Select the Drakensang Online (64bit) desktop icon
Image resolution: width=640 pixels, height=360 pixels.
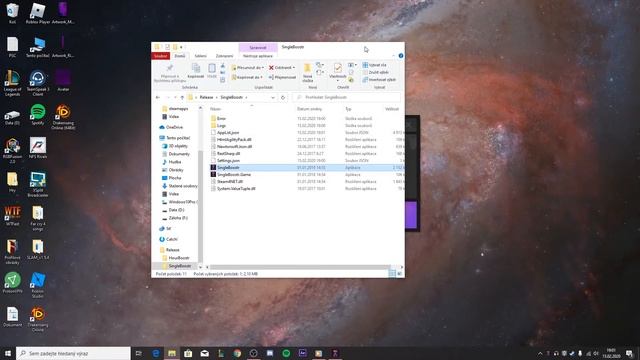(x=63, y=117)
